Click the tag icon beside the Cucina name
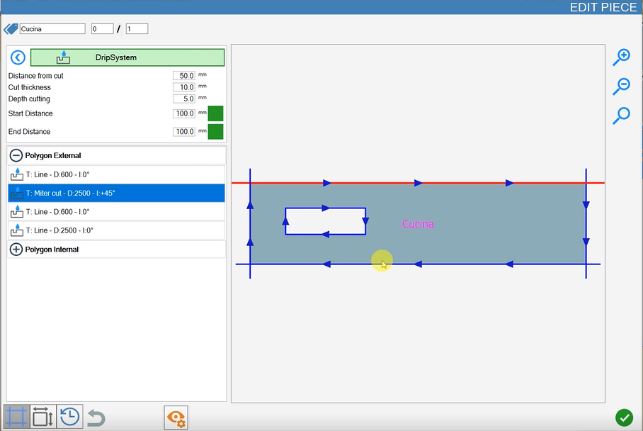643x431 pixels. pyautogui.click(x=11, y=29)
